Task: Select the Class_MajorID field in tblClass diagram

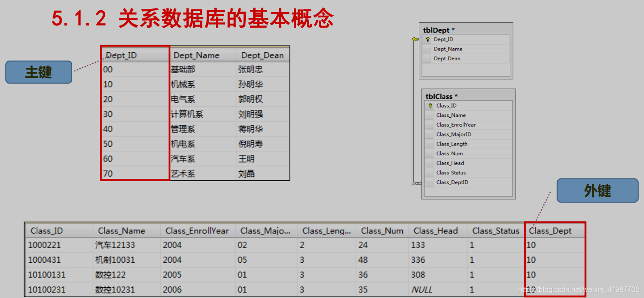Action: tap(468, 134)
